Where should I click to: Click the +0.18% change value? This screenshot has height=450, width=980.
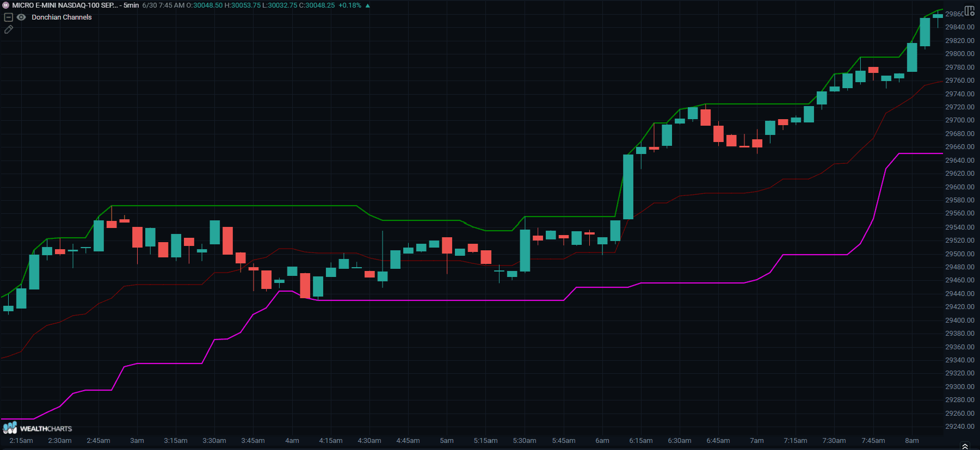[x=350, y=5]
